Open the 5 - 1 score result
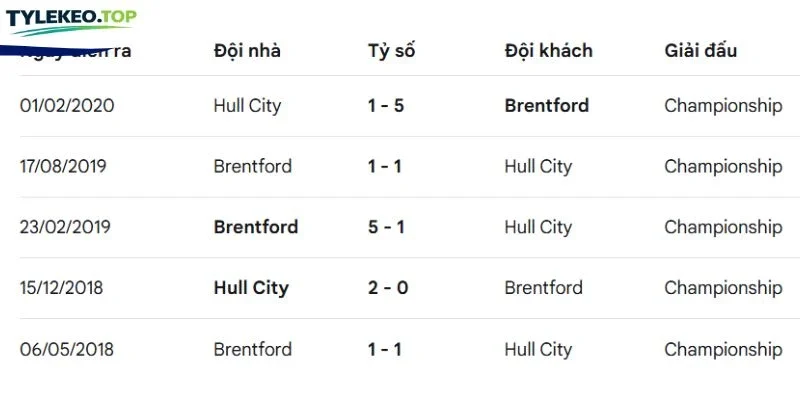 click(386, 227)
